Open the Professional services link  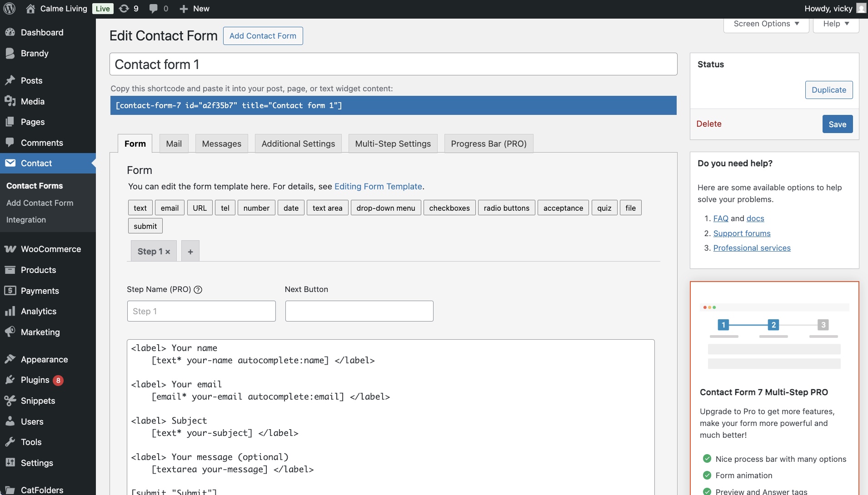(752, 248)
